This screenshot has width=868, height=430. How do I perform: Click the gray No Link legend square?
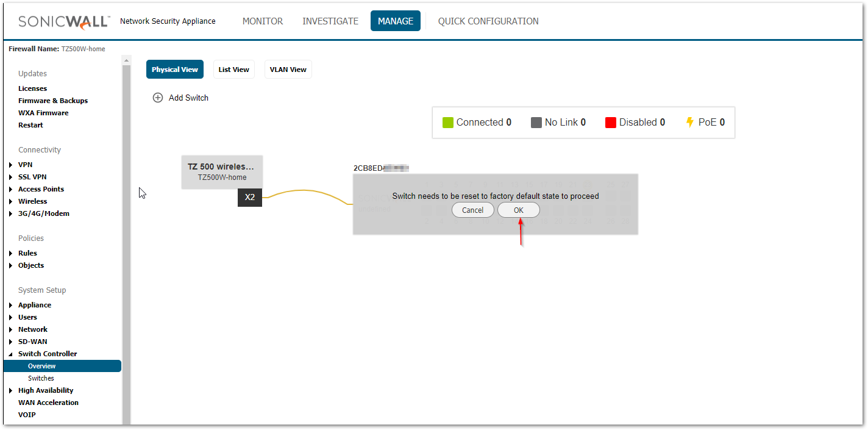pyautogui.click(x=536, y=123)
